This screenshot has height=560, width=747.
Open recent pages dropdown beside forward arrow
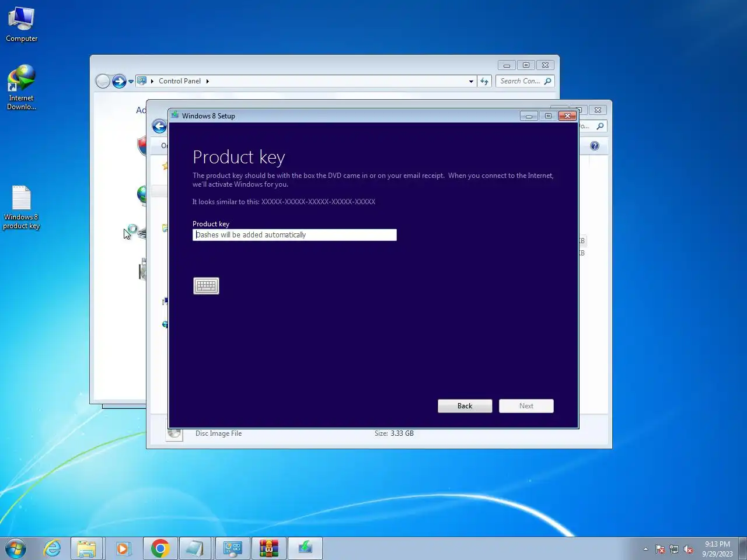click(x=131, y=82)
